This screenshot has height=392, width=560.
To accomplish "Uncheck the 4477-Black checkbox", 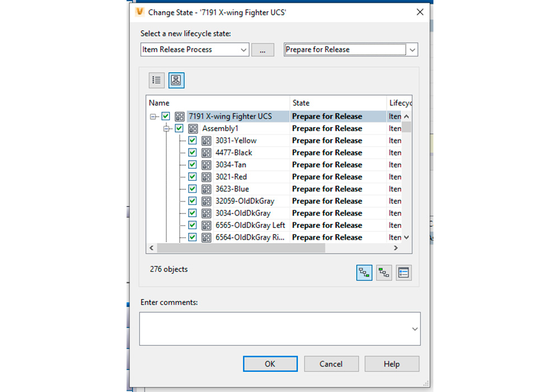I will point(193,152).
